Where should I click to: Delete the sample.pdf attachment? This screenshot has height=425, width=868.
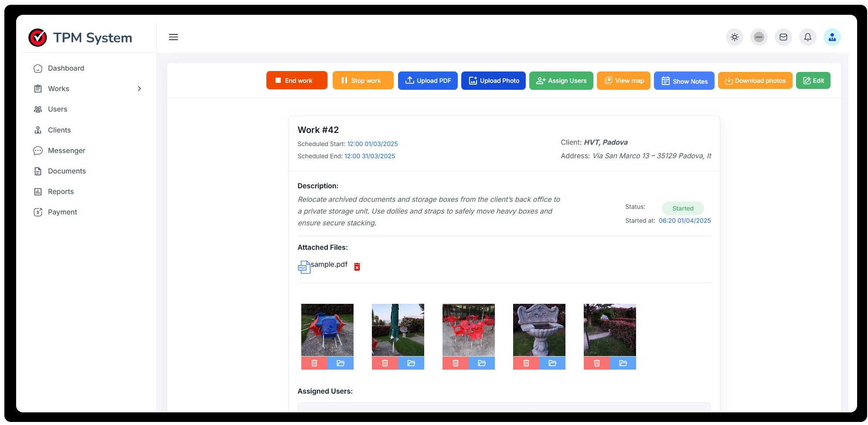point(357,267)
